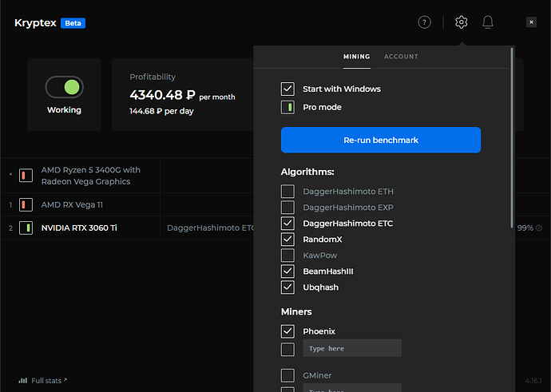This screenshot has height=392, width=551.
Task: Open the settings gear icon
Action: pyautogui.click(x=461, y=22)
